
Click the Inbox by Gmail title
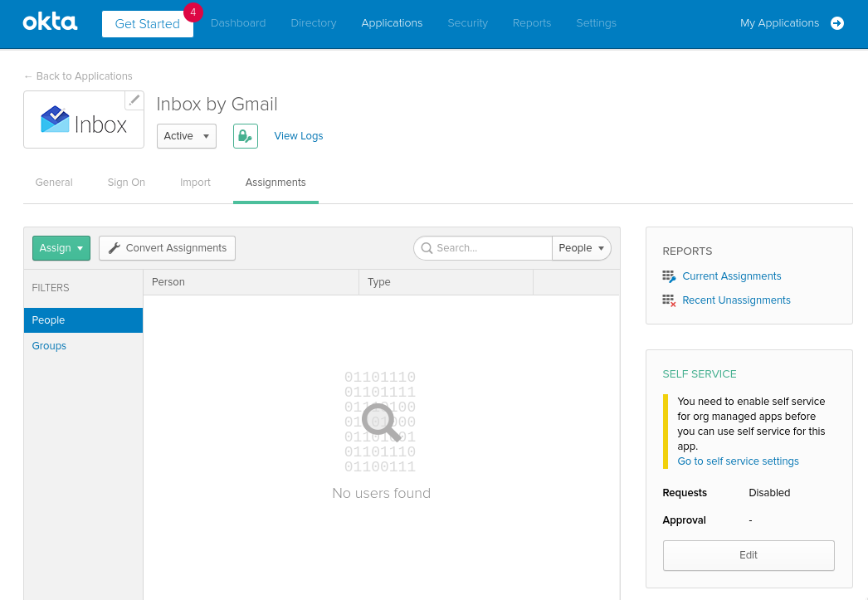[x=217, y=104]
